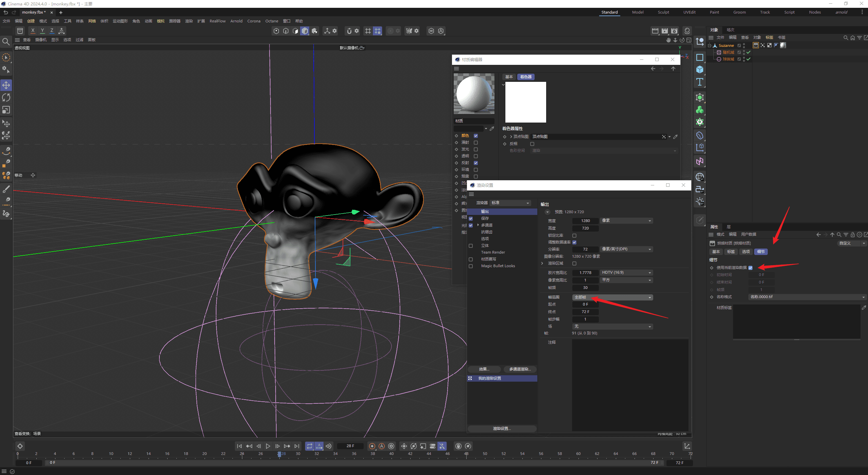Toggle Y axis lock icon
This screenshot has width=868, height=475.
(42, 31)
